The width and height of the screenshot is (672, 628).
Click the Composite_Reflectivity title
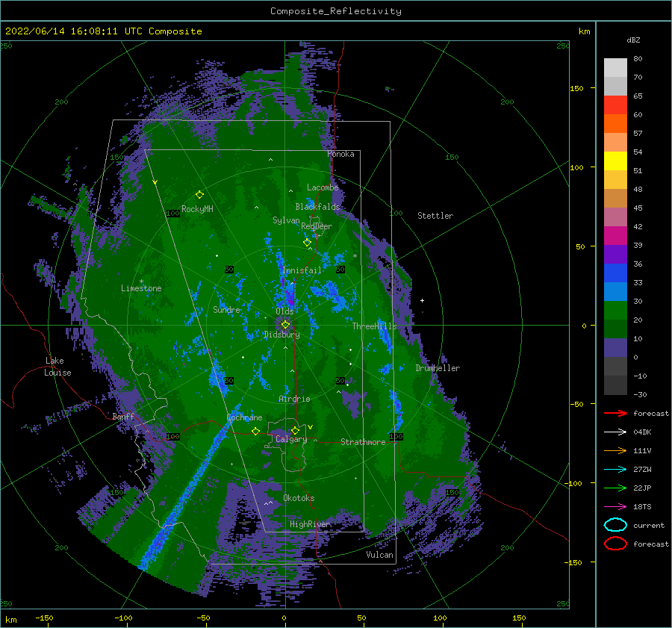coord(336,11)
